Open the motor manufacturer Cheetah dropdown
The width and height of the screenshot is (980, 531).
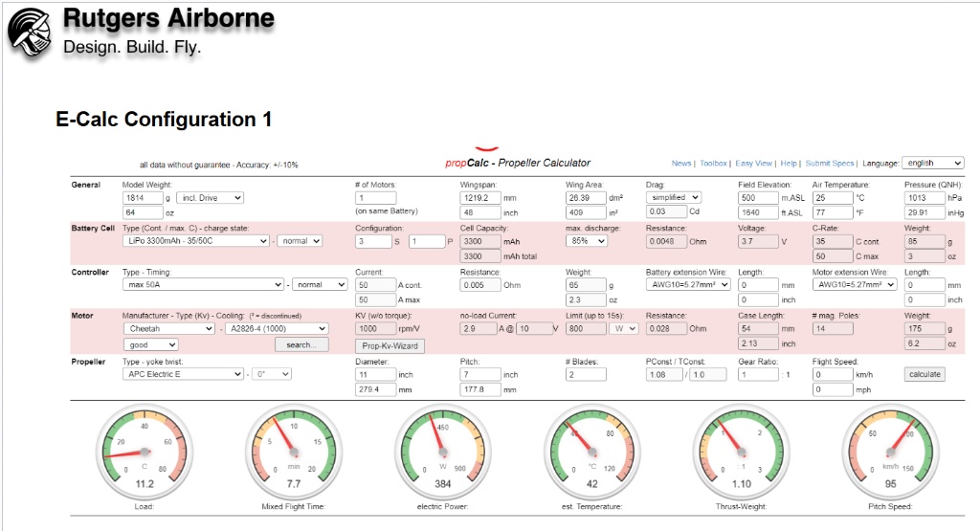pyautogui.click(x=168, y=329)
